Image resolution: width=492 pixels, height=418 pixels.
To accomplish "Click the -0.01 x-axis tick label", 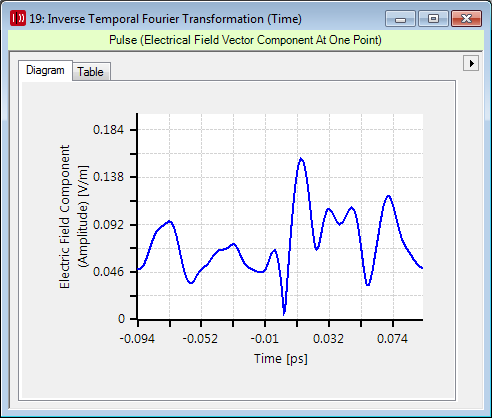I will coord(264,339).
